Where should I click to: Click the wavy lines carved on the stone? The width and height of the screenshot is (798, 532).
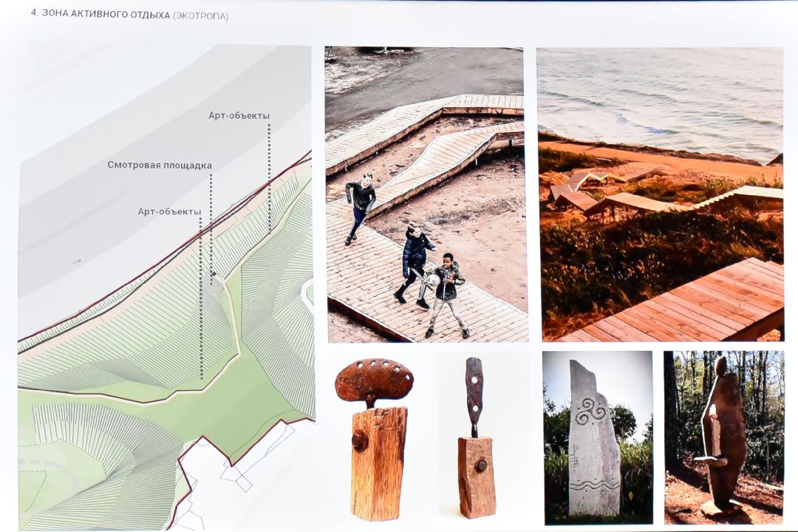click(593, 486)
